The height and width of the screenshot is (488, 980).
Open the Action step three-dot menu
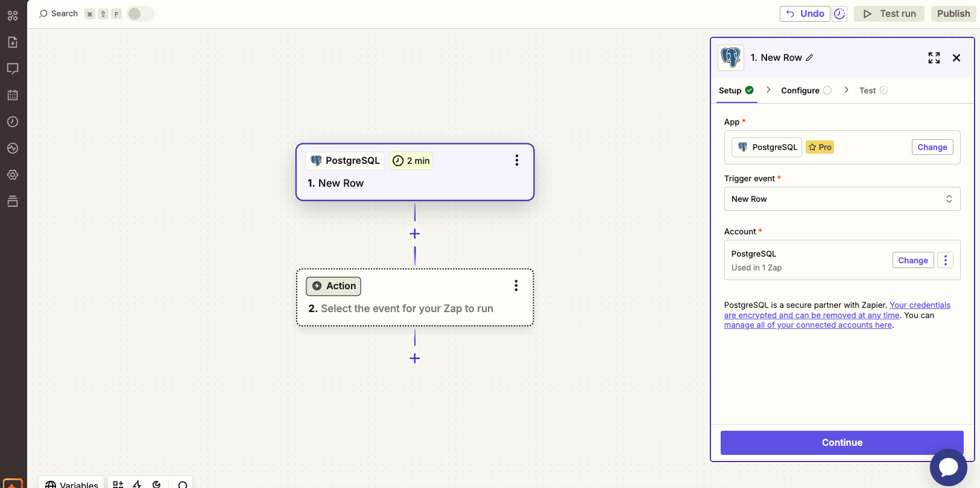click(x=516, y=286)
